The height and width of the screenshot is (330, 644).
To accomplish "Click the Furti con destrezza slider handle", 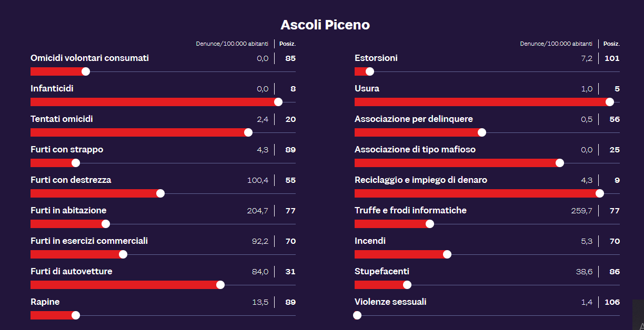I will click(160, 193).
